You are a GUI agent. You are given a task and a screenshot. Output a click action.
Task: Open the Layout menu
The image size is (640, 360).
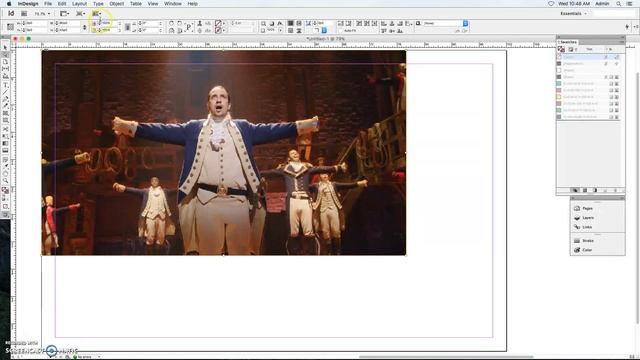coord(79,4)
